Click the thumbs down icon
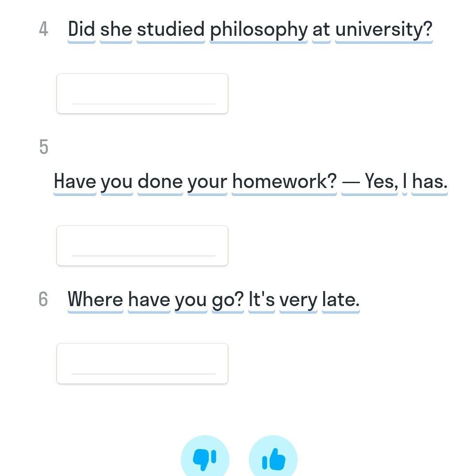 pyautogui.click(x=205, y=458)
